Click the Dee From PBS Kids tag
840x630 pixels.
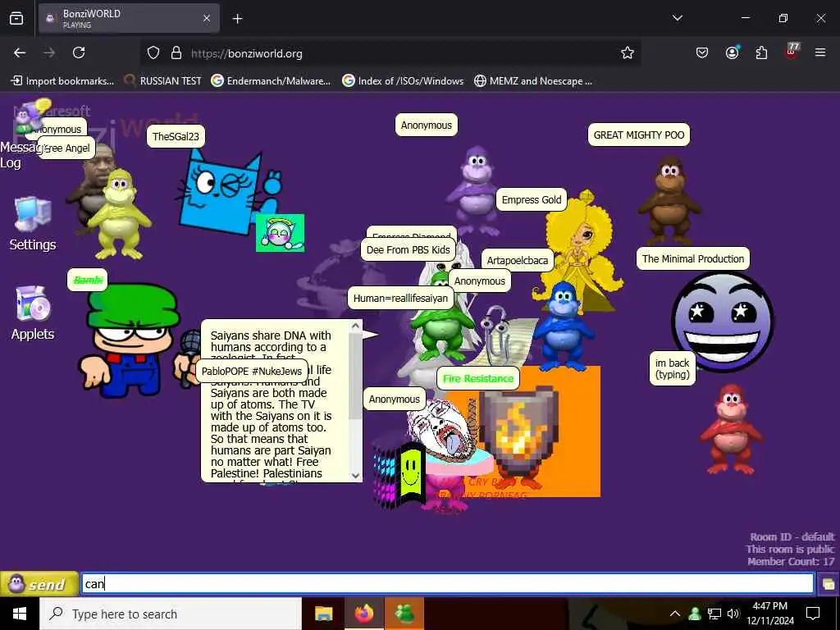(x=408, y=249)
